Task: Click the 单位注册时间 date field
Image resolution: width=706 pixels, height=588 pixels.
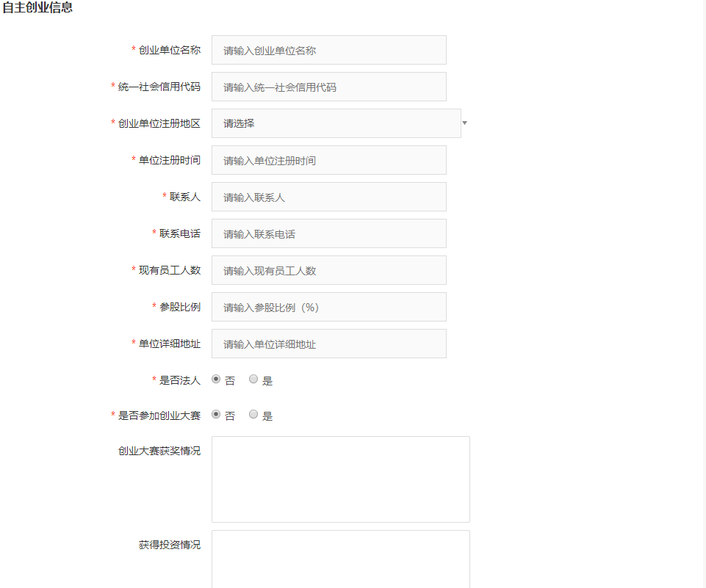Action: coord(328,160)
